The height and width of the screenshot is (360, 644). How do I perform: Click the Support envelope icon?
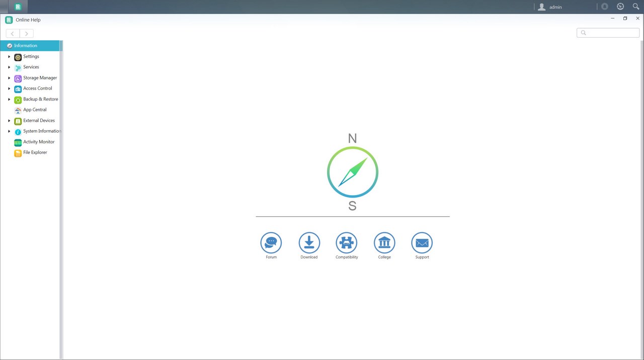(x=422, y=243)
